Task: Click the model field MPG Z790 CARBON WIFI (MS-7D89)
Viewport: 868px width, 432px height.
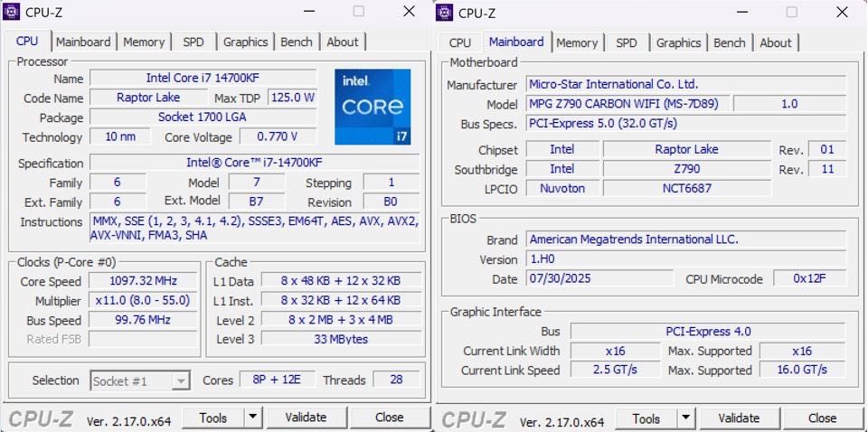Action: 629,104
